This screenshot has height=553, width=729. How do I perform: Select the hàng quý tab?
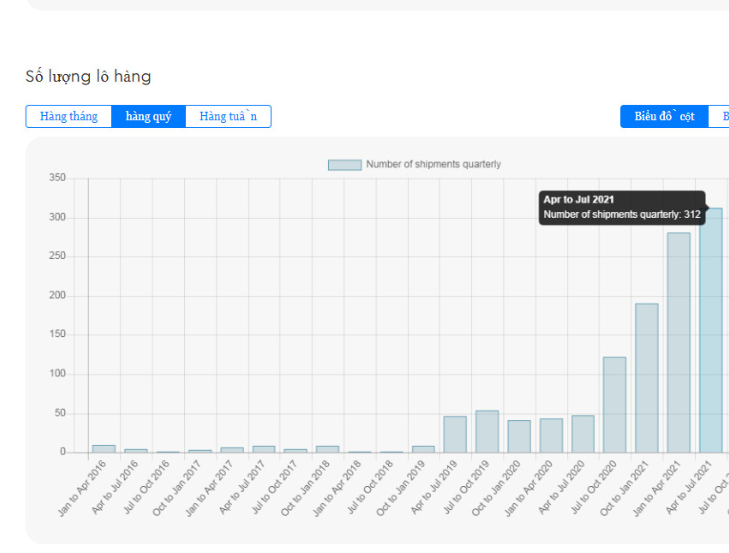(148, 117)
